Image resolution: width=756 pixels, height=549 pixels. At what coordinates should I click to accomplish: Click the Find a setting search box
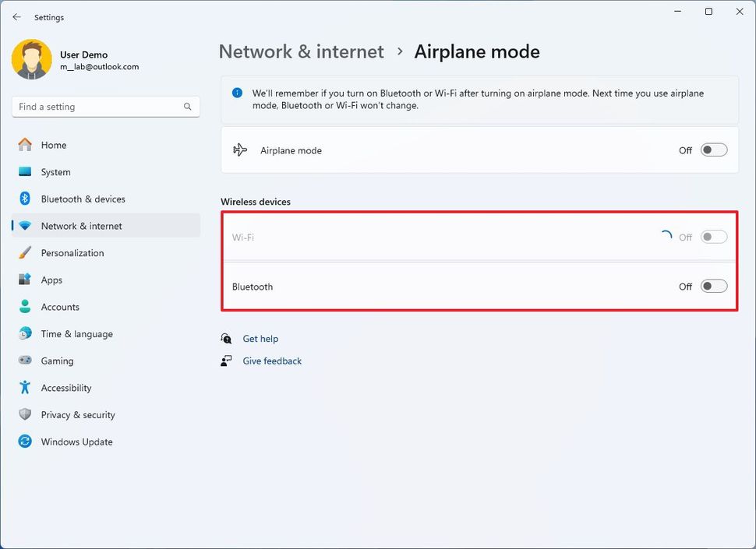tap(105, 106)
